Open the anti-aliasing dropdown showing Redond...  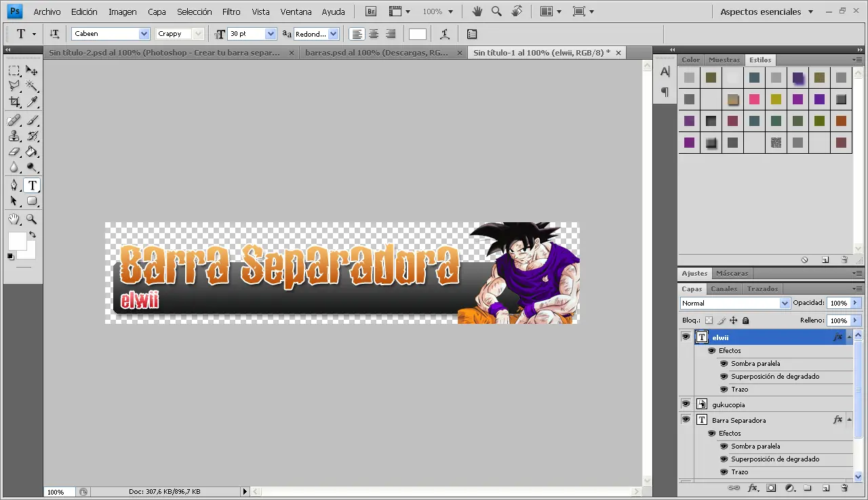(x=333, y=34)
